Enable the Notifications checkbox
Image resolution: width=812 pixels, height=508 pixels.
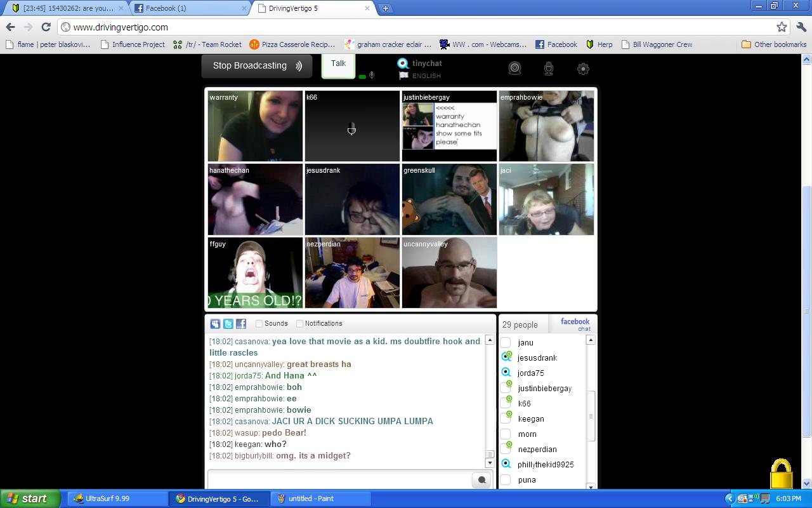(300, 324)
